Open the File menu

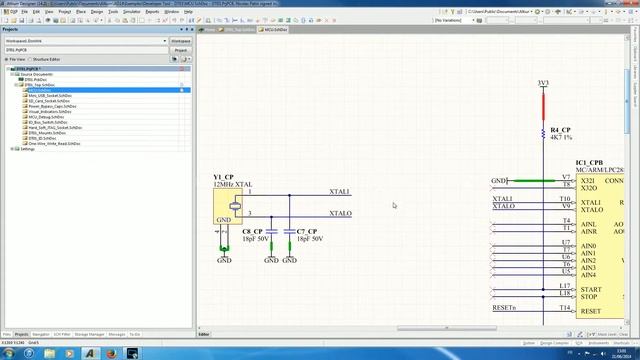[24, 12]
